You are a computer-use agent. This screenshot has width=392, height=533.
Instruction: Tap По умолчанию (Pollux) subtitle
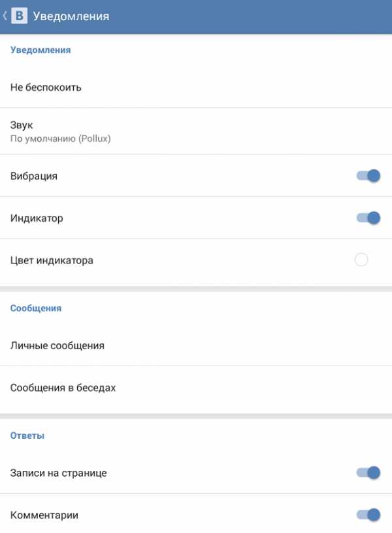coord(60,139)
